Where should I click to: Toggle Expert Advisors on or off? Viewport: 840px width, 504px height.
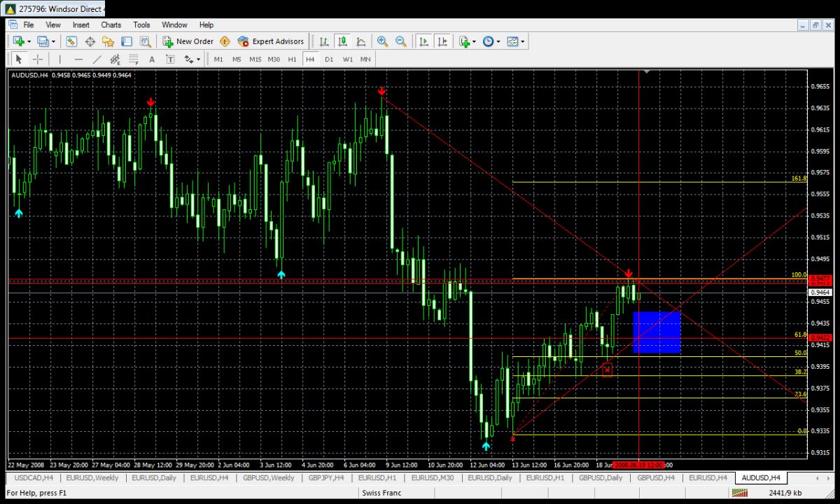click(x=271, y=41)
